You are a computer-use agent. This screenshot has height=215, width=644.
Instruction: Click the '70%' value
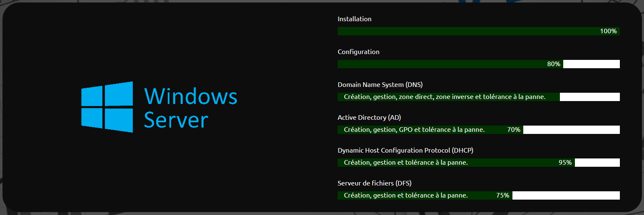[514, 130]
